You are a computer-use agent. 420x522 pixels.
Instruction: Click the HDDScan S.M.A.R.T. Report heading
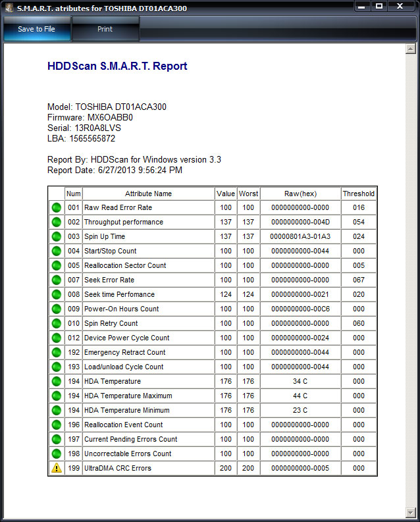coord(117,66)
